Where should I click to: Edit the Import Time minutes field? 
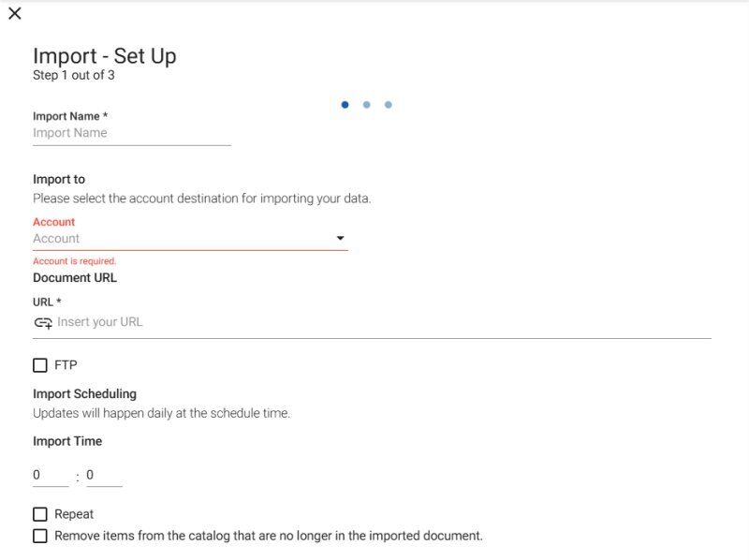(x=103, y=476)
